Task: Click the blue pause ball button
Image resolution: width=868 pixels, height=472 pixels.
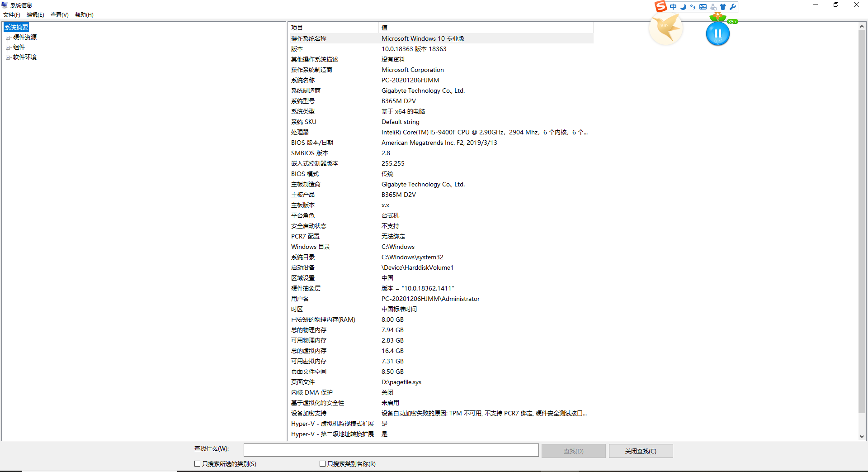Action: pyautogui.click(x=717, y=34)
